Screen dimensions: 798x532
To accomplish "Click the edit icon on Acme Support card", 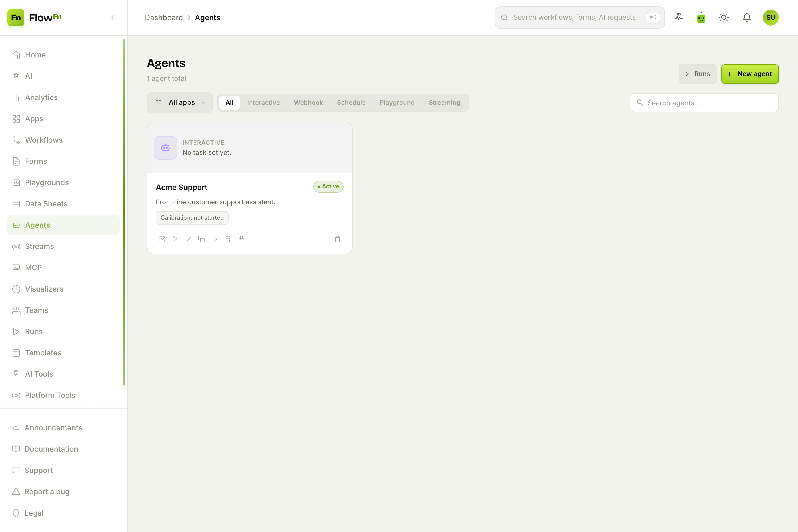I will coord(162,239).
